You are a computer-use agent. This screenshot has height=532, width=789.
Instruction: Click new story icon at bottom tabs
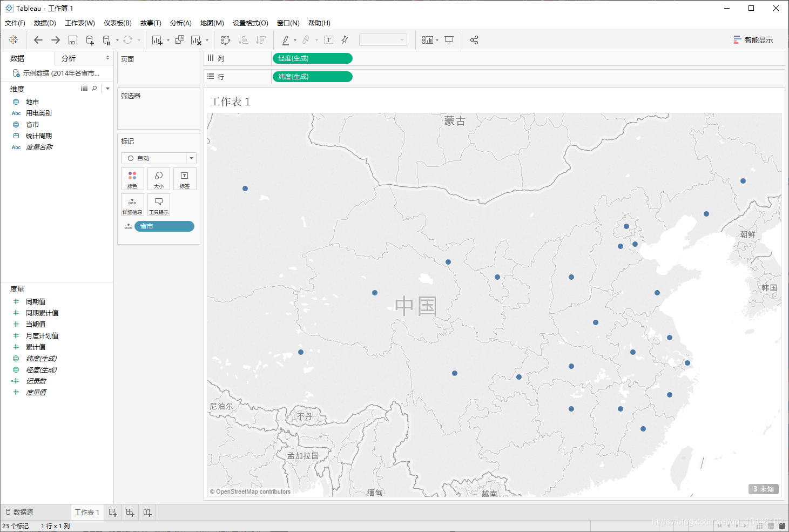(147, 513)
